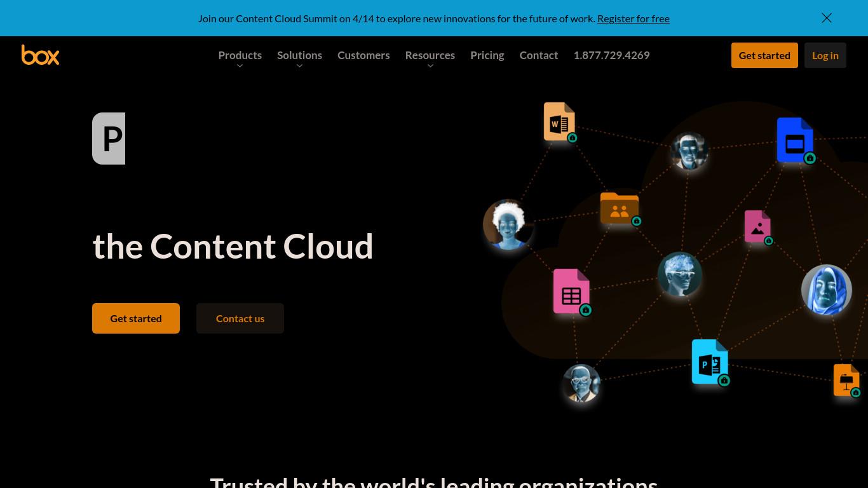
Task: Expand the Products menu
Action: pos(240,56)
